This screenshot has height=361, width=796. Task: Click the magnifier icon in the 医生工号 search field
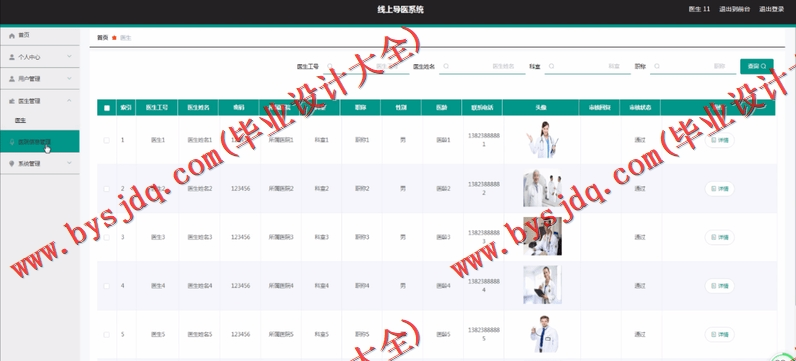click(x=330, y=66)
